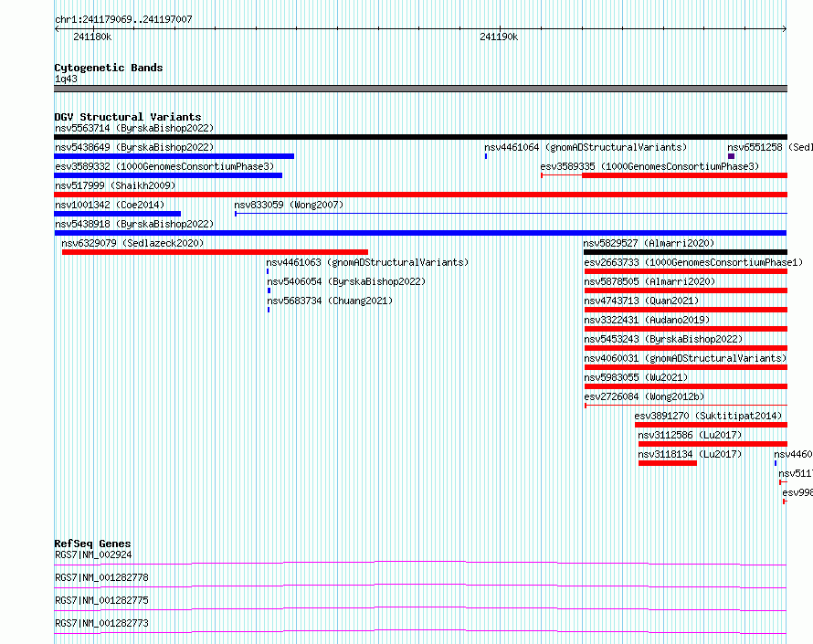
Task: Click the blue nsv5438649 variant bar
Action: pyautogui.click(x=174, y=156)
